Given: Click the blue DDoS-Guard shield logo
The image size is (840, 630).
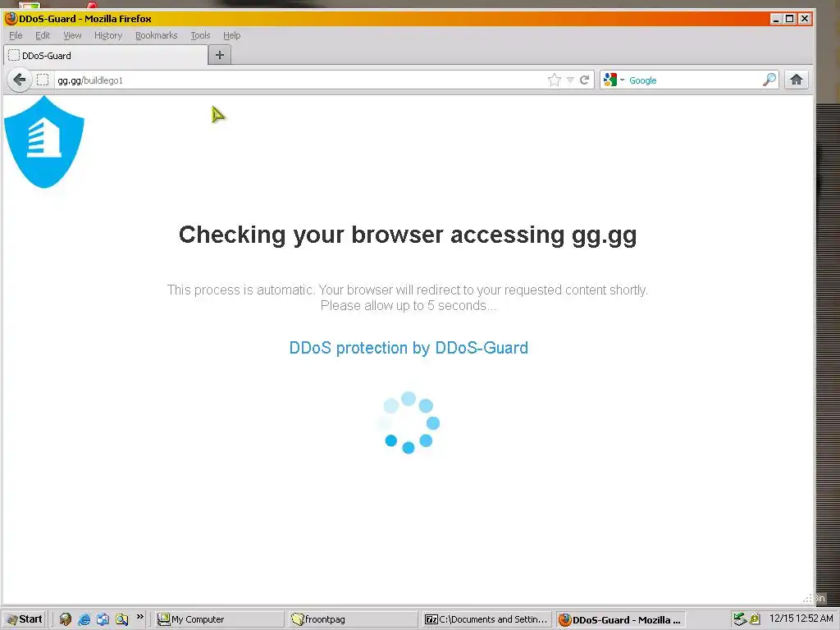Looking at the screenshot, I should point(44,143).
